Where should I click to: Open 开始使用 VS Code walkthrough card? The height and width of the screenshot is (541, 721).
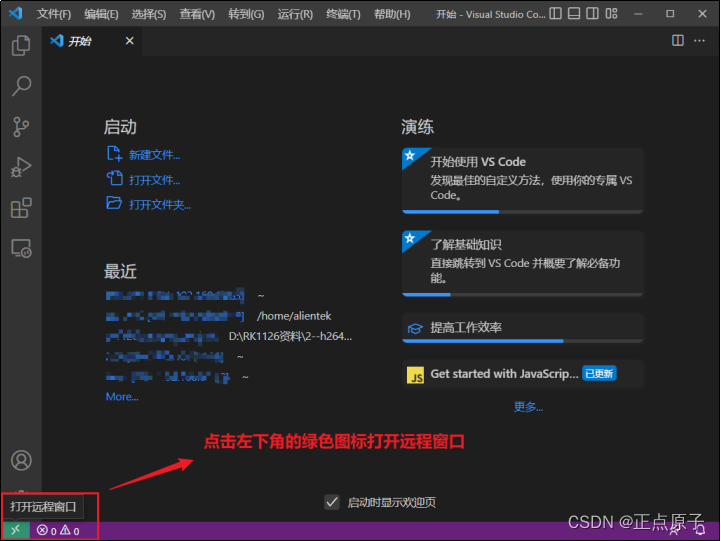[522, 181]
